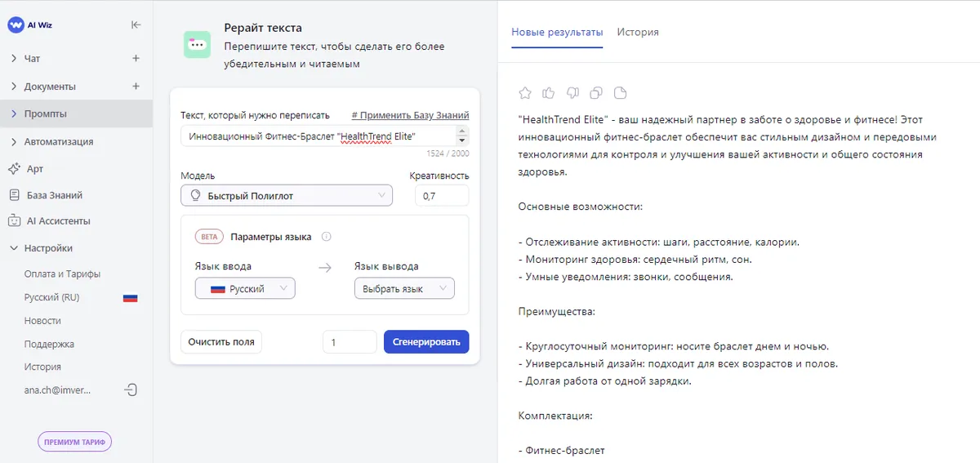Viewport: 980px width, 463px height.
Task: Open the Выбрать язык output dropdown
Action: pos(404,288)
